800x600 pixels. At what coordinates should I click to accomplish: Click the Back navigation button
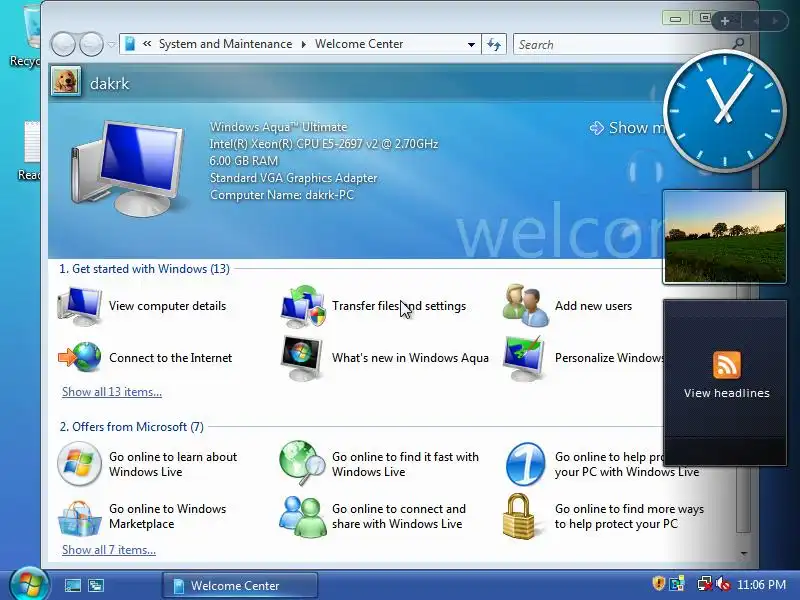click(x=63, y=44)
